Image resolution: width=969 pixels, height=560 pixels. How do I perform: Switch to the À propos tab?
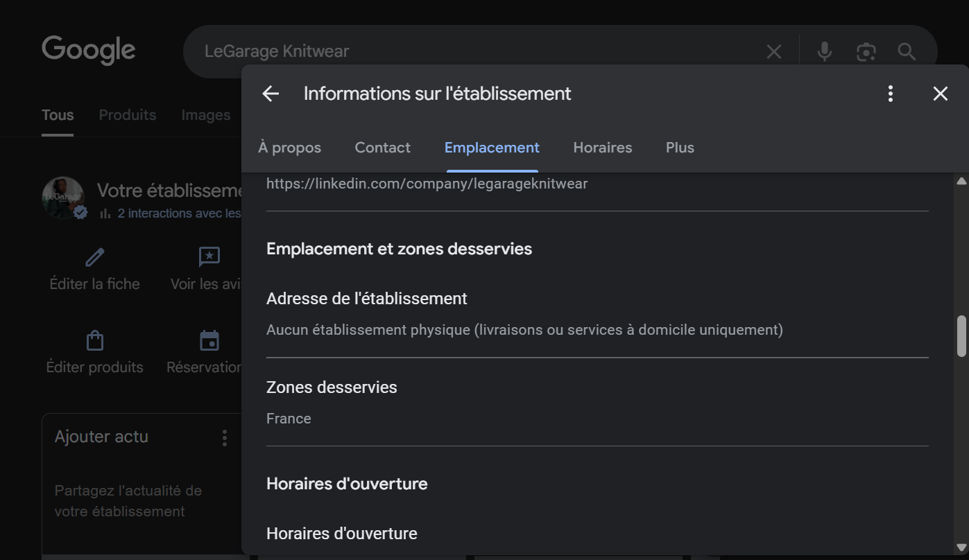click(x=289, y=148)
